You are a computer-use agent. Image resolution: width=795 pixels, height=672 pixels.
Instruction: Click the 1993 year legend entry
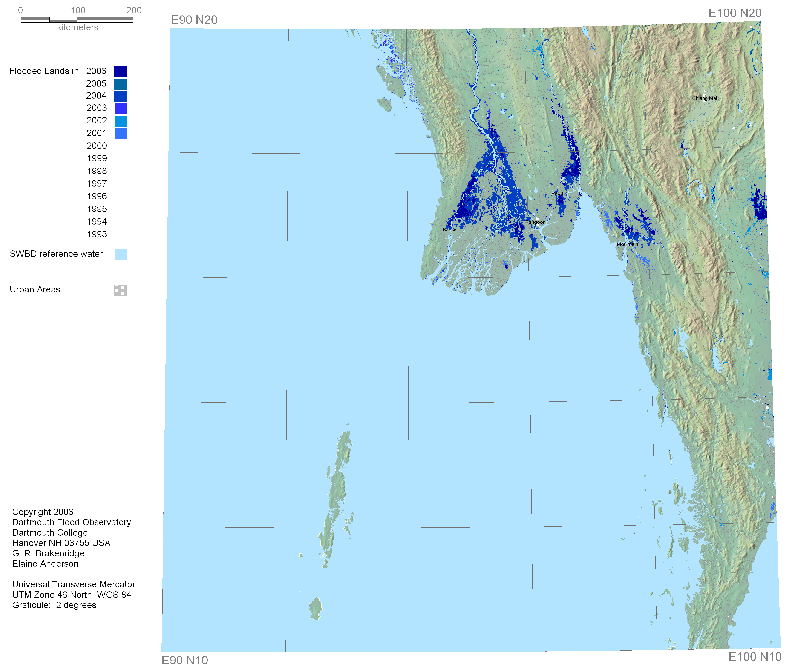(97, 234)
